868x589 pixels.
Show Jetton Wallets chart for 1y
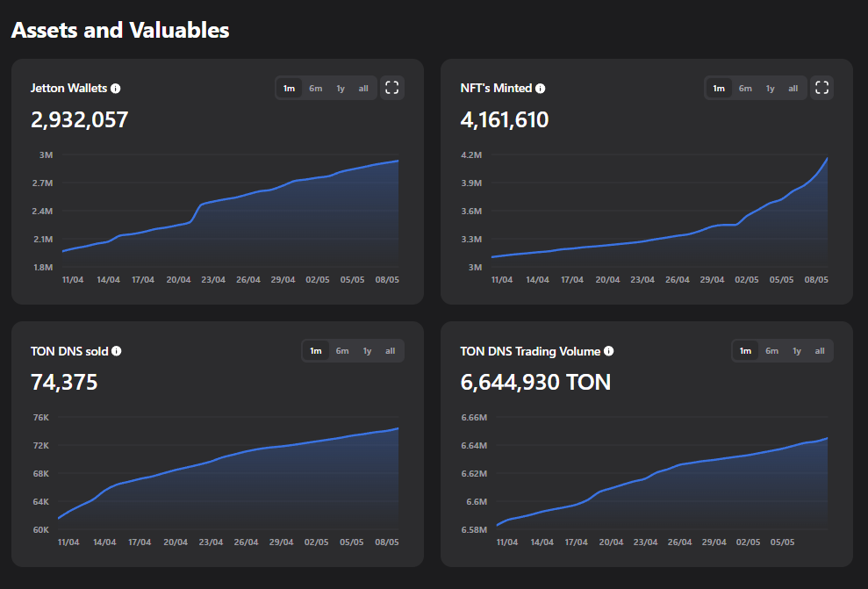(x=341, y=89)
